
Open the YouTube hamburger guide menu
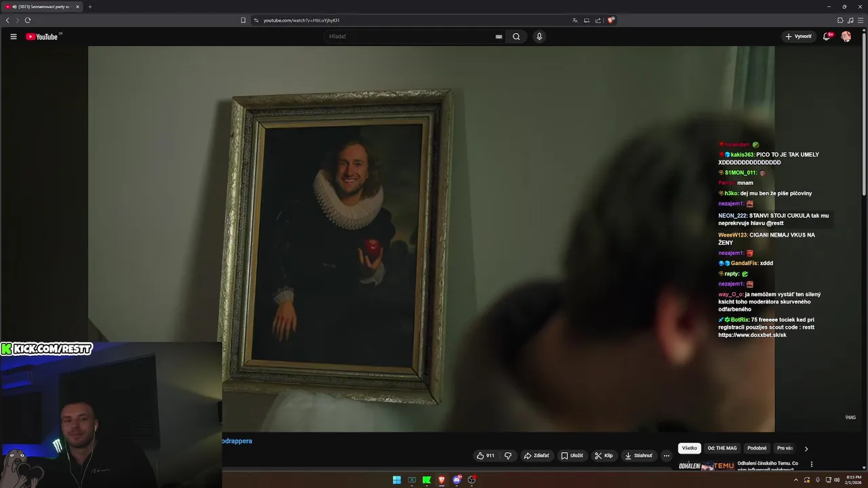tap(13, 37)
